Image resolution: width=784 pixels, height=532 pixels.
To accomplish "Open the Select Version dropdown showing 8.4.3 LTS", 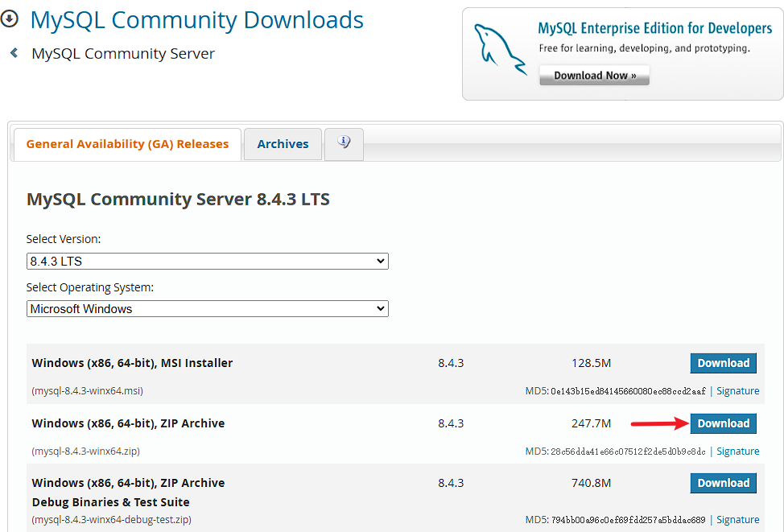I will 208,261.
